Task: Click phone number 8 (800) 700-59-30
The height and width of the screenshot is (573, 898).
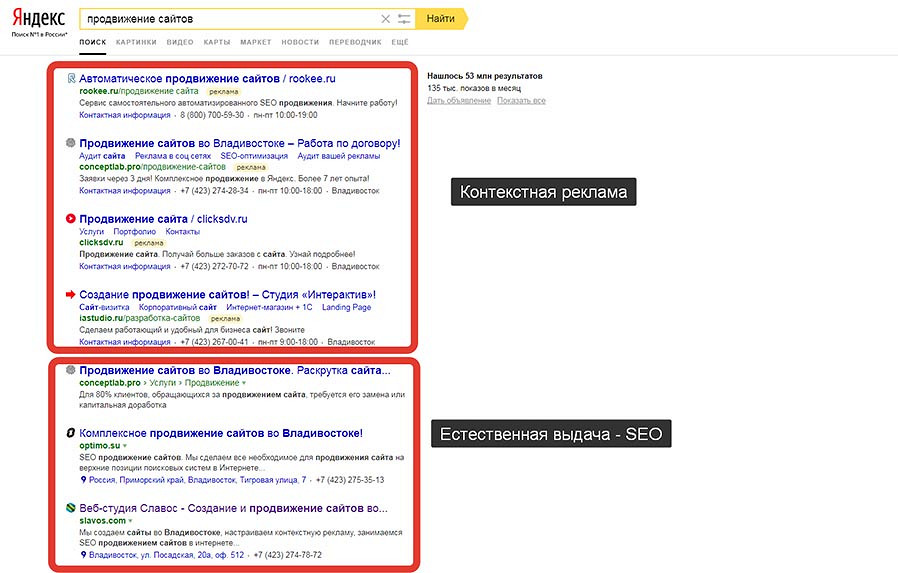Action: point(212,115)
